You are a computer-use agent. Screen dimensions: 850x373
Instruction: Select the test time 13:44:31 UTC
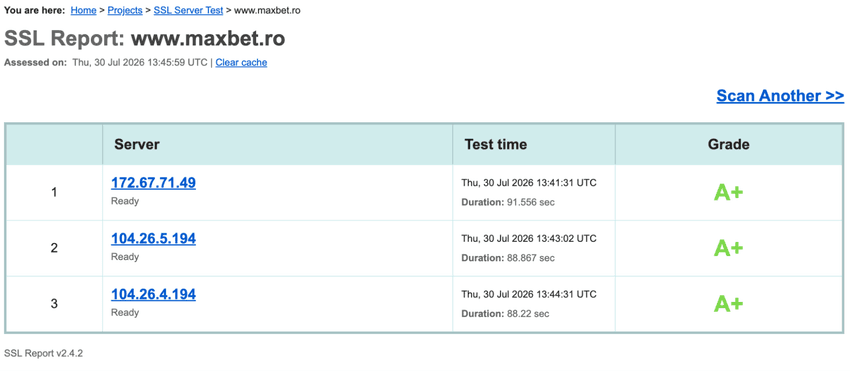tap(529, 294)
